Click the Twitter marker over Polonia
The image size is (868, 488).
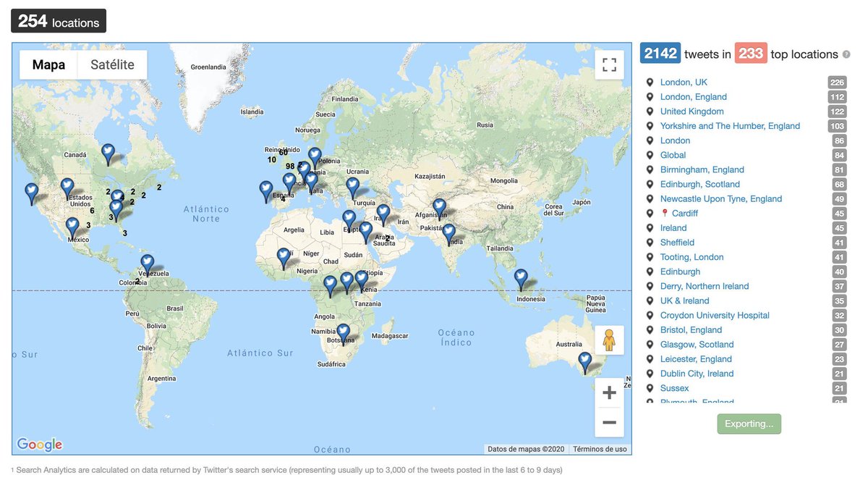[315, 158]
